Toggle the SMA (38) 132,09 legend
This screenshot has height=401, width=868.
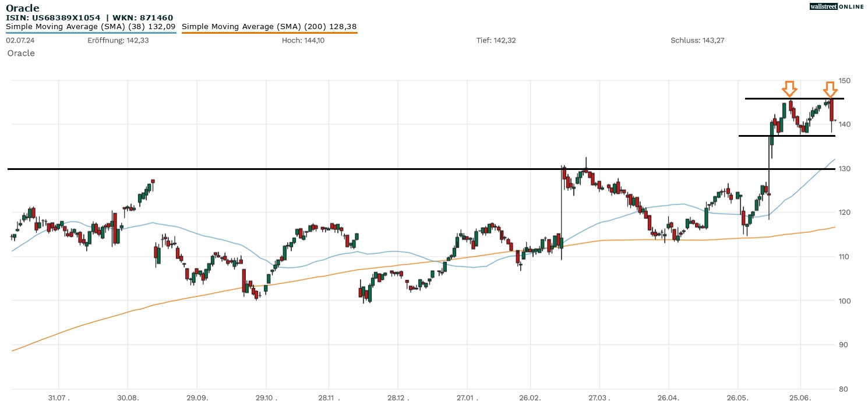point(90,26)
